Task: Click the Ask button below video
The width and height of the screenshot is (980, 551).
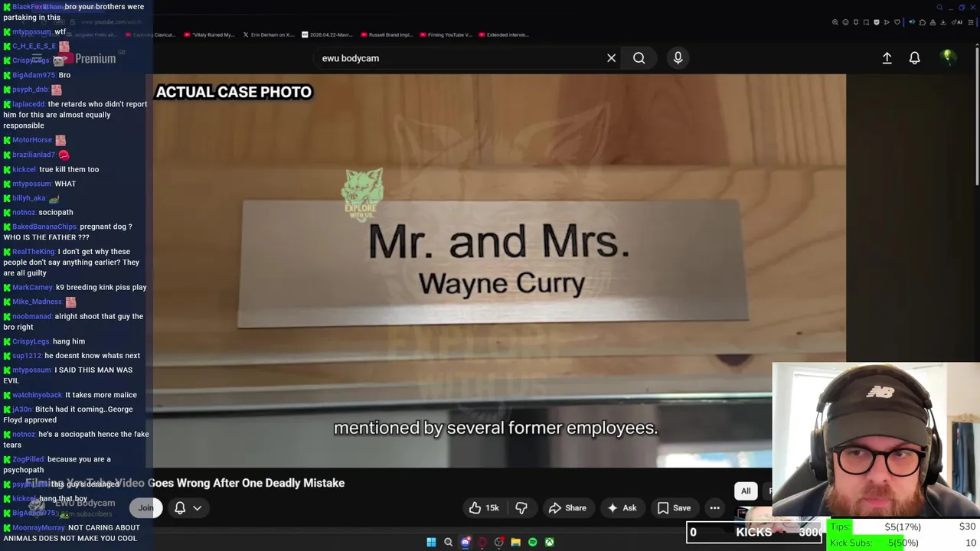Action: tap(622, 507)
